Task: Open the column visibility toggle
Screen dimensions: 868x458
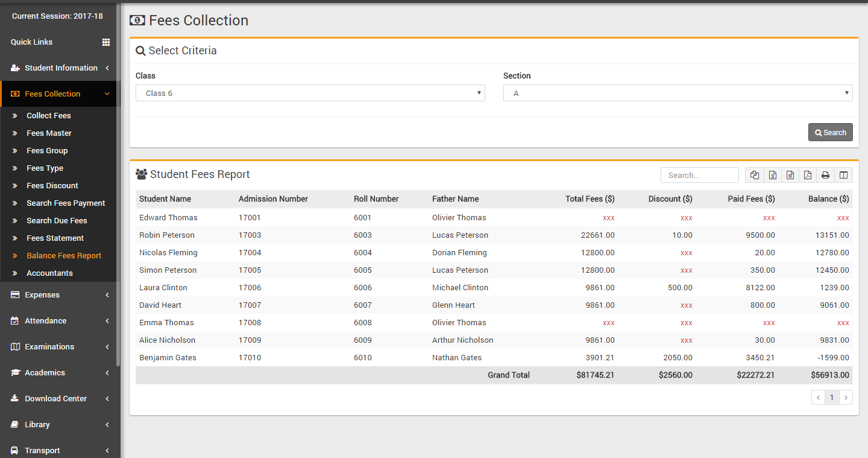Action: [x=843, y=175]
